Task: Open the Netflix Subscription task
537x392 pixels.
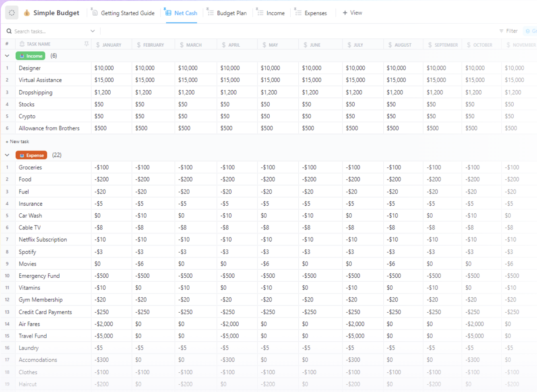Action: point(43,239)
